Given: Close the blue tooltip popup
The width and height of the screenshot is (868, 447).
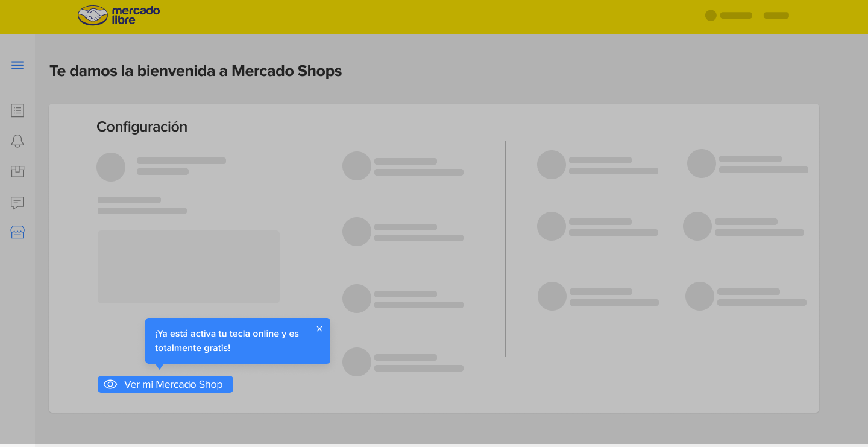Looking at the screenshot, I should click(x=319, y=329).
